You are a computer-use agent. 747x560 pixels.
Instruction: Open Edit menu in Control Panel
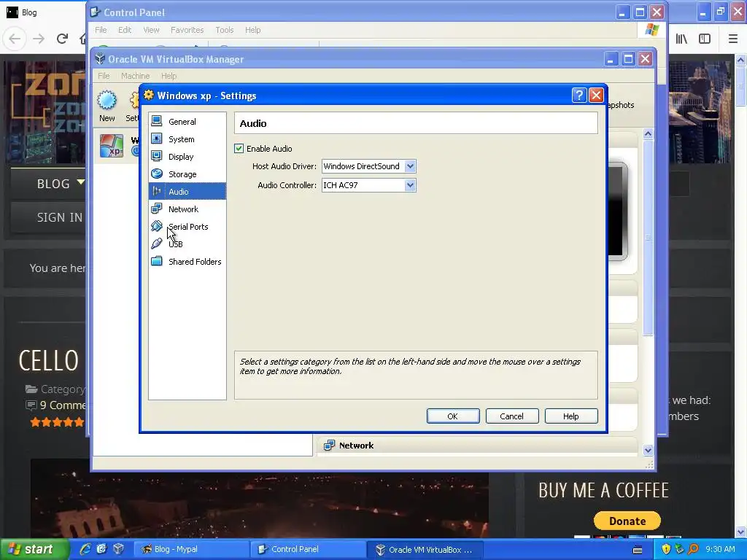(x=125, y=30)
